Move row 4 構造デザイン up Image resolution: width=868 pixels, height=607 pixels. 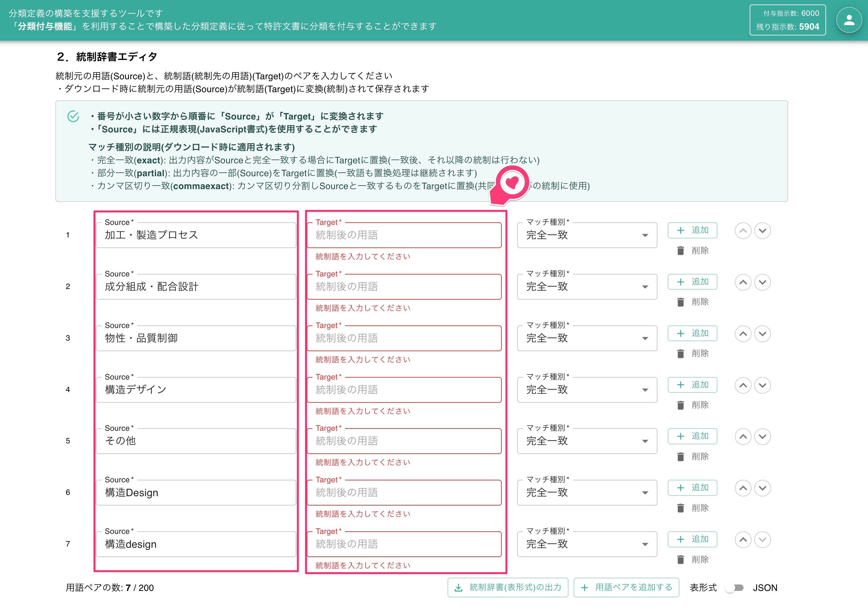pos(743,385)
